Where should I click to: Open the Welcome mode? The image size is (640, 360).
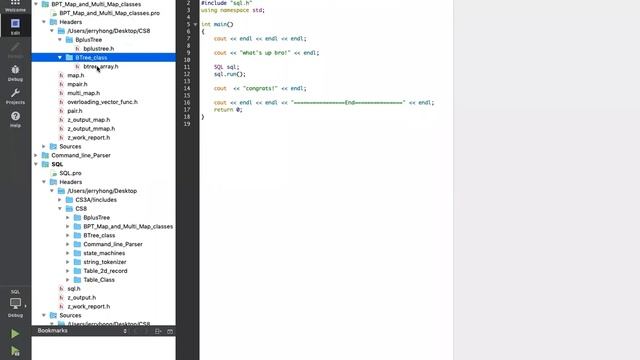(15, 6)
